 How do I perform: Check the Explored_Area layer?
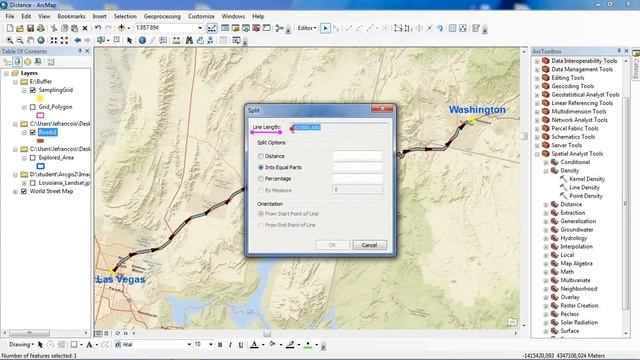(x=33, y=158)
